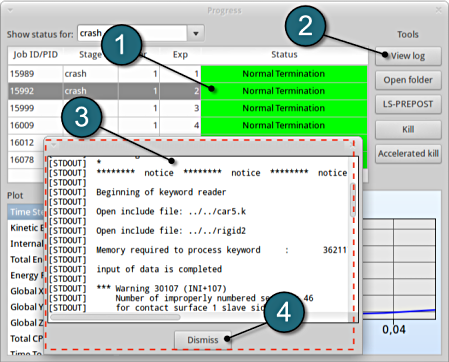
Task: Select Kinetic Energy in the Plot list
Action: point(26,228)
